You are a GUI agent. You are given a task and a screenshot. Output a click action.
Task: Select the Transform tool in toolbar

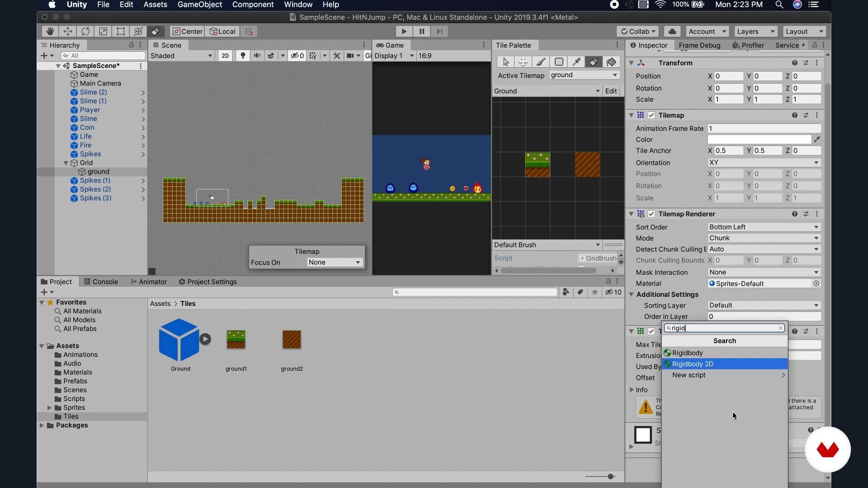(x=138, y=31)
